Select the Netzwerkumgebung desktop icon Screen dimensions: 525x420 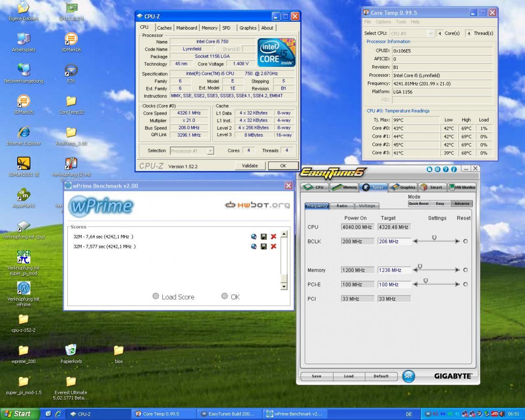point(23,70)
